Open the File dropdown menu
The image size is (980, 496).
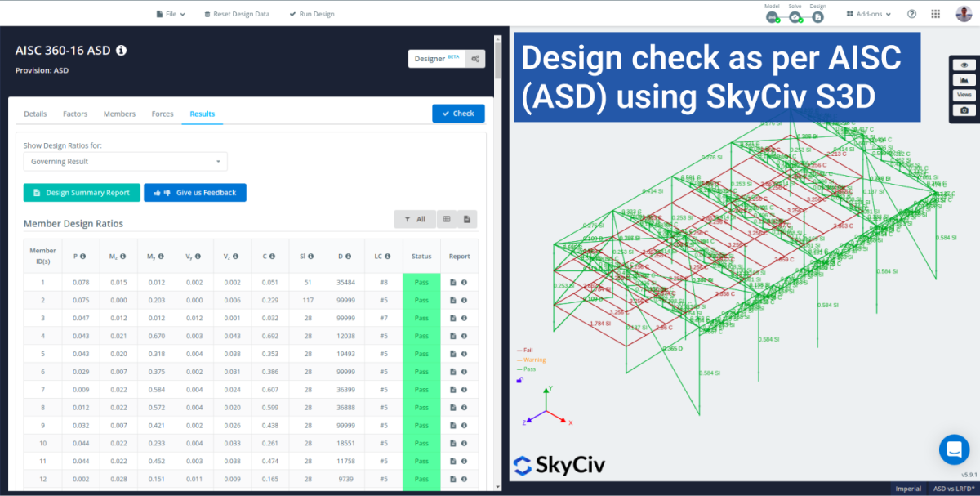(x=170, y=14)
